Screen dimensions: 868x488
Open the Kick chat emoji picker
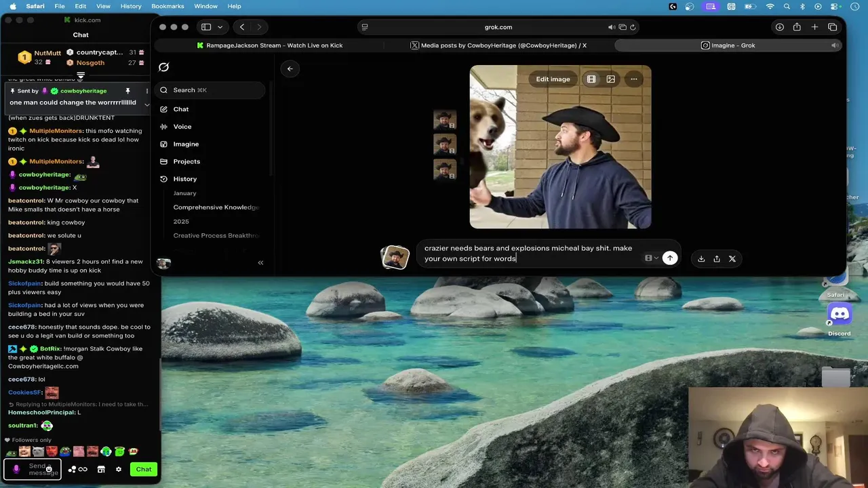coord(49,469)
